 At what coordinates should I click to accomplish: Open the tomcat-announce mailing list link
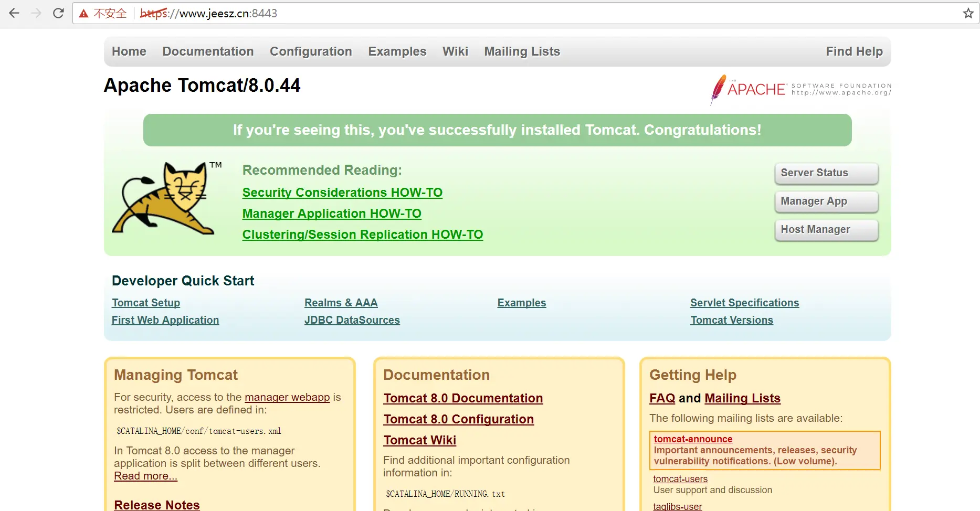tap(693, 439)
